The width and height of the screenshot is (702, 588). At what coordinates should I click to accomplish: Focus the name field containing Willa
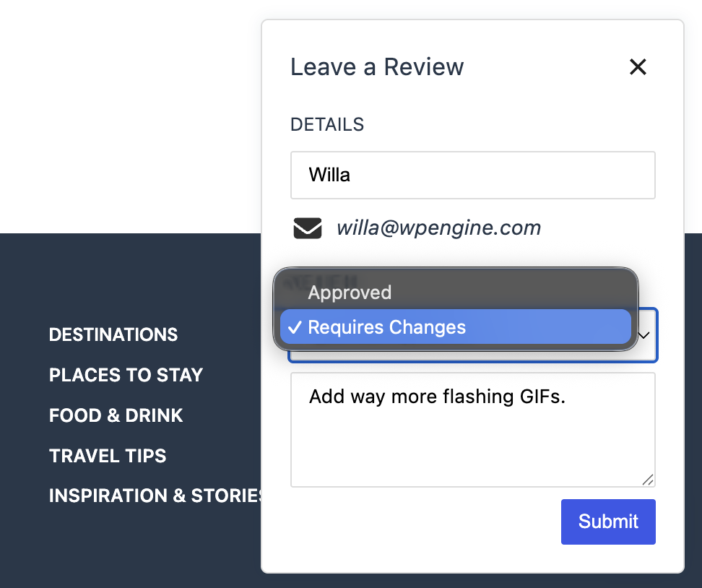473,175
